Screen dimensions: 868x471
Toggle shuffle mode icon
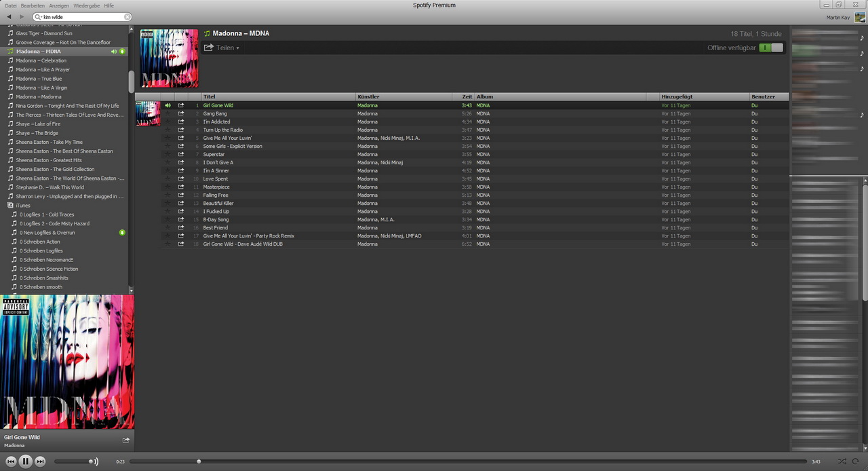point(842,461)
